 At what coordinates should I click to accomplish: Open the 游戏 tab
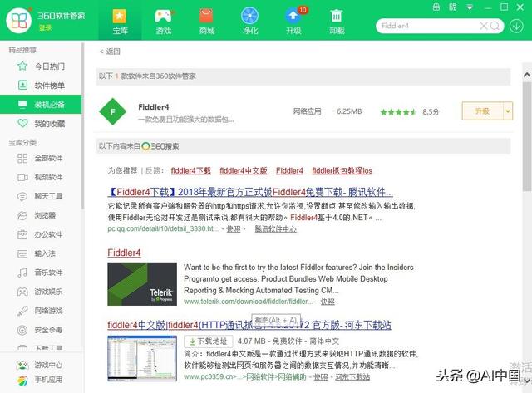163,22
